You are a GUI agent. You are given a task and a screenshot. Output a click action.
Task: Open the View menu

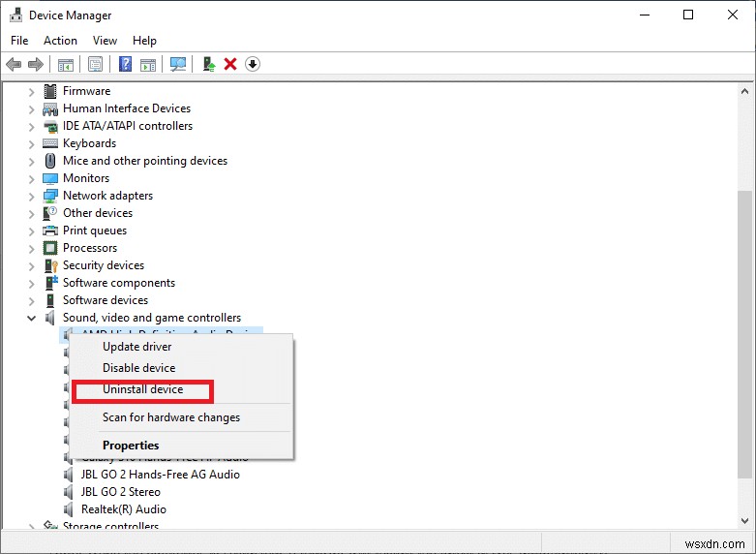pos(105,41)
